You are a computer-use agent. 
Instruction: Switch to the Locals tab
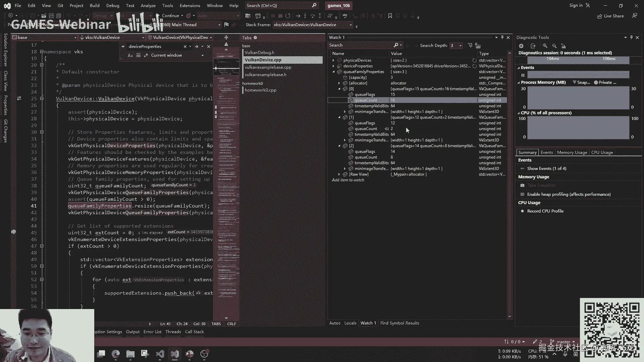(350, 323)
